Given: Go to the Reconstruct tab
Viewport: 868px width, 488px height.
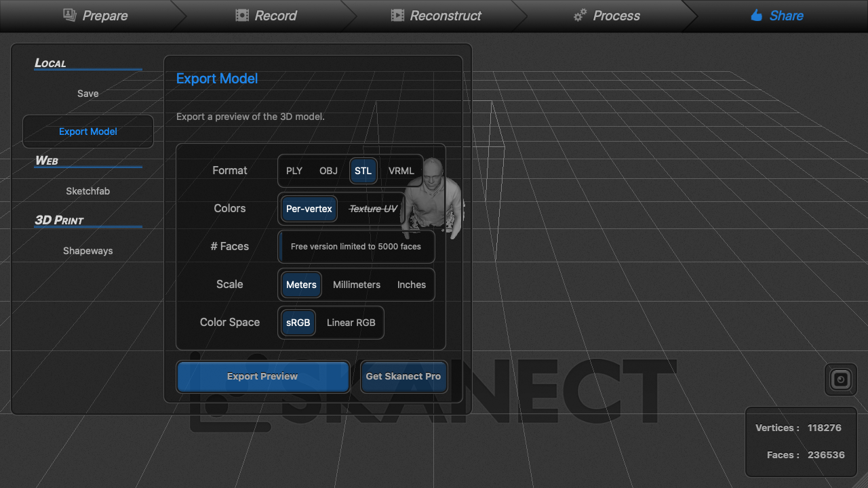Looking at the screenshot, I should 436,16.
